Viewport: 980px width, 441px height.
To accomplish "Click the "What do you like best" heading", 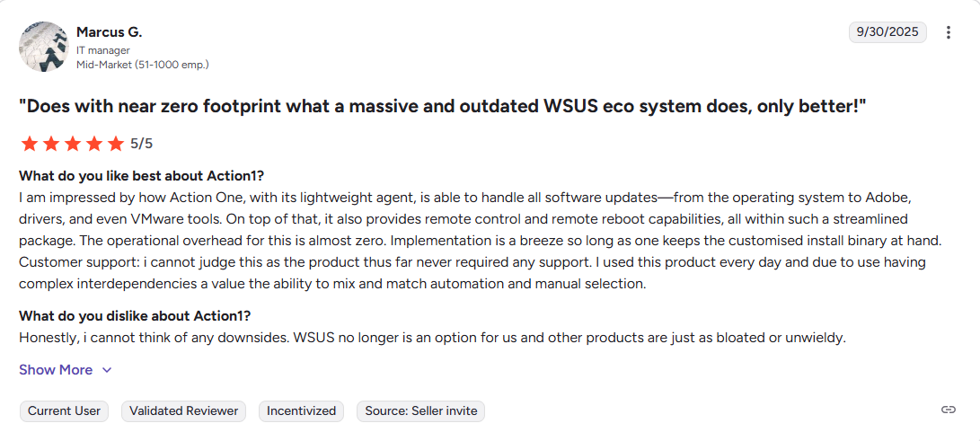I will [141, 175].
